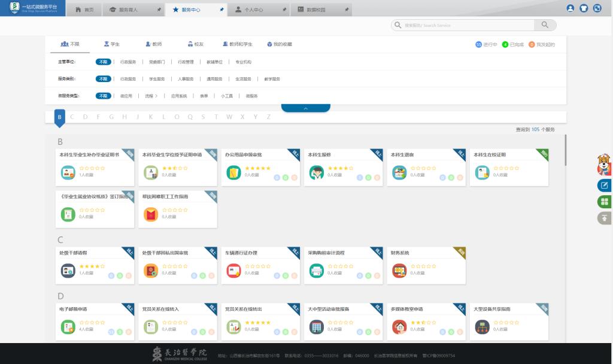Click the search magnifier button
This screenshot has width=613, height=364.
(x=544, y=25)
